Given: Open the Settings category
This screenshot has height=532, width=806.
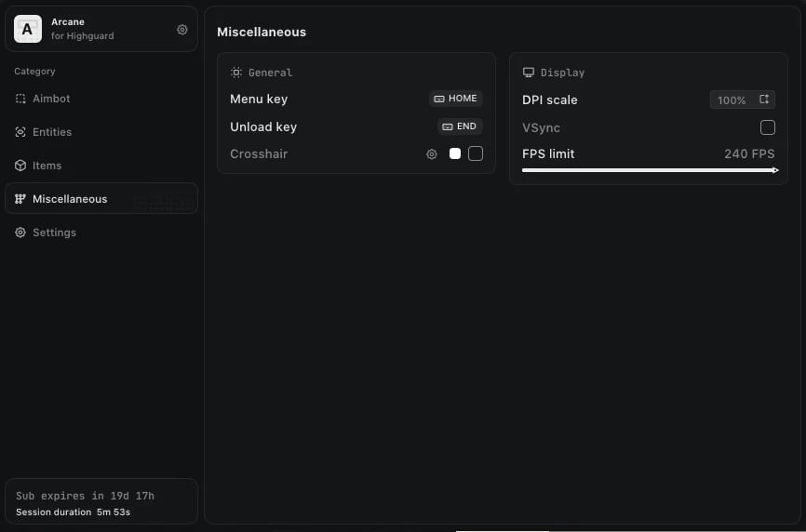Looking at the screenshot, I should click(x=101, y=233).
